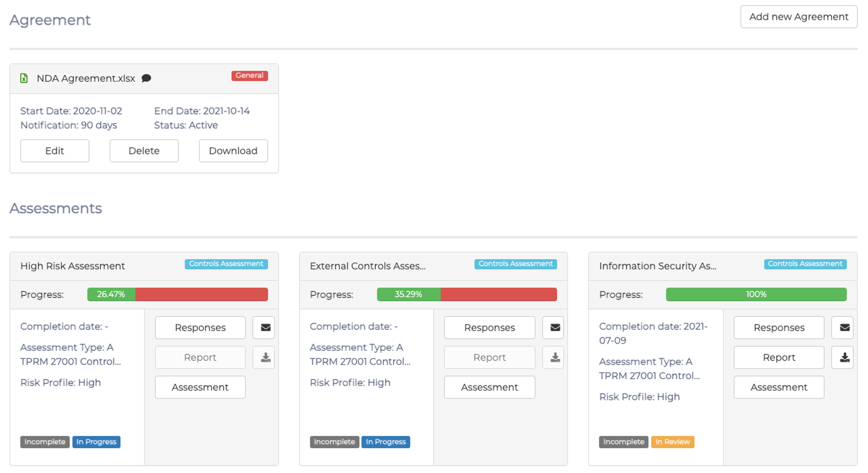Click download icon on External Controls card

point(555,357)
